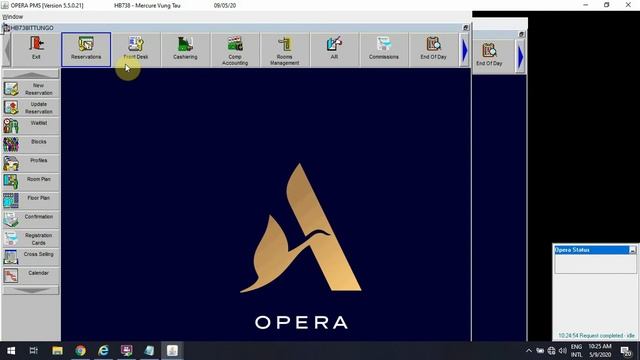Open the volume control in tray
The width and height of the screenshot is (640, 360).
tap(562, 351)
